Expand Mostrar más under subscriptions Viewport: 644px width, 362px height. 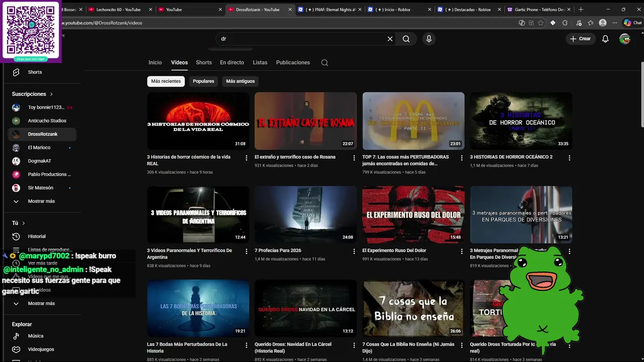coord(42,201)
